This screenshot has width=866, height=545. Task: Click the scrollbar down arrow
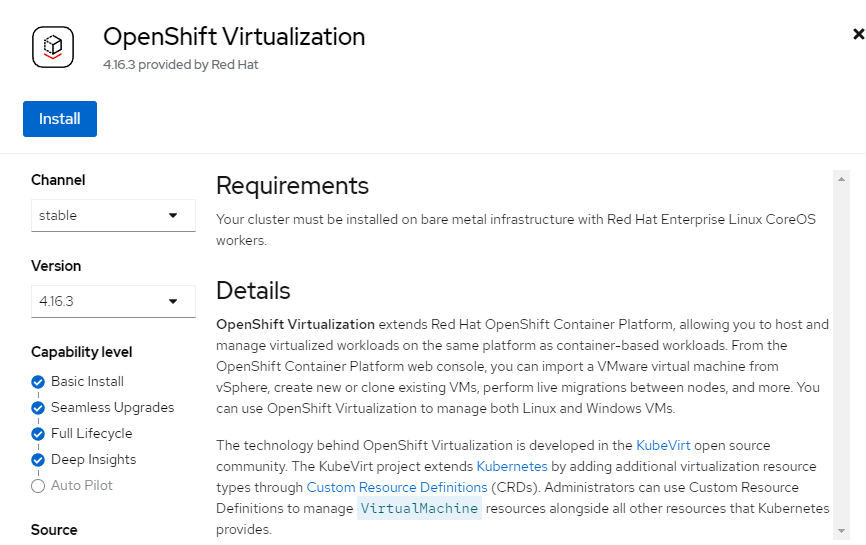coord(841,531)
